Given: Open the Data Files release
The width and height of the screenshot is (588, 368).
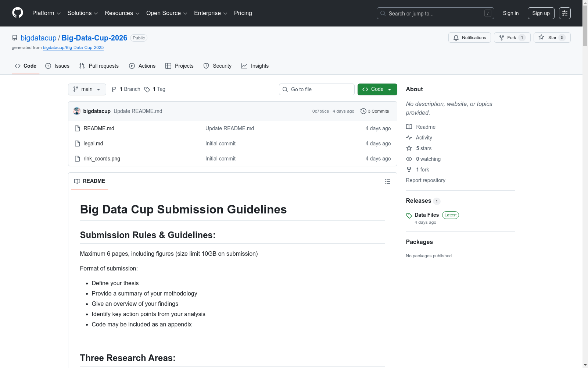Looking at the screenshot, I should [427, 215].
